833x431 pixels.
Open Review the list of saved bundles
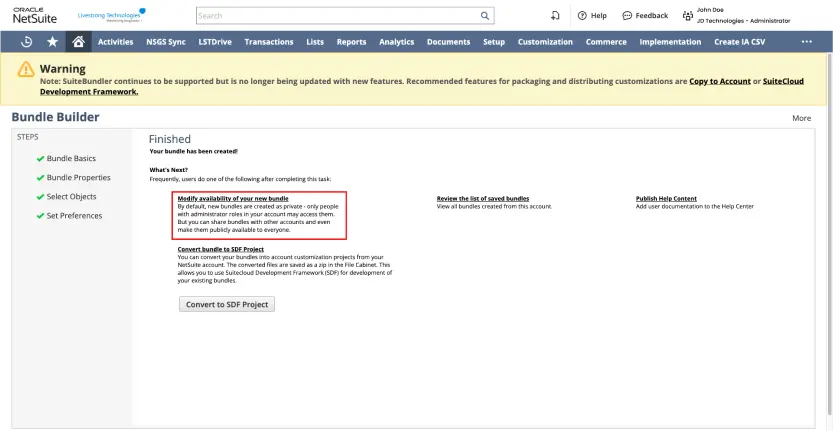pyautogui.click(x=483, y=199)
